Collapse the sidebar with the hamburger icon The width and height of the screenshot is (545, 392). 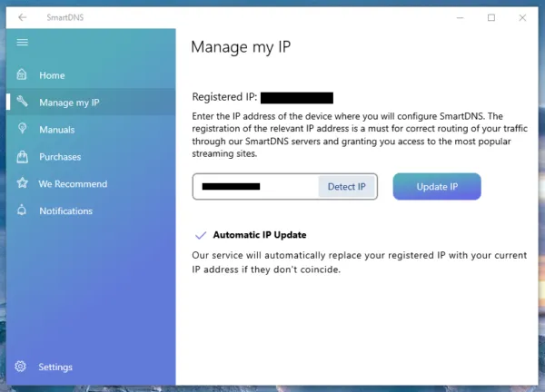[x=22, y=43]
